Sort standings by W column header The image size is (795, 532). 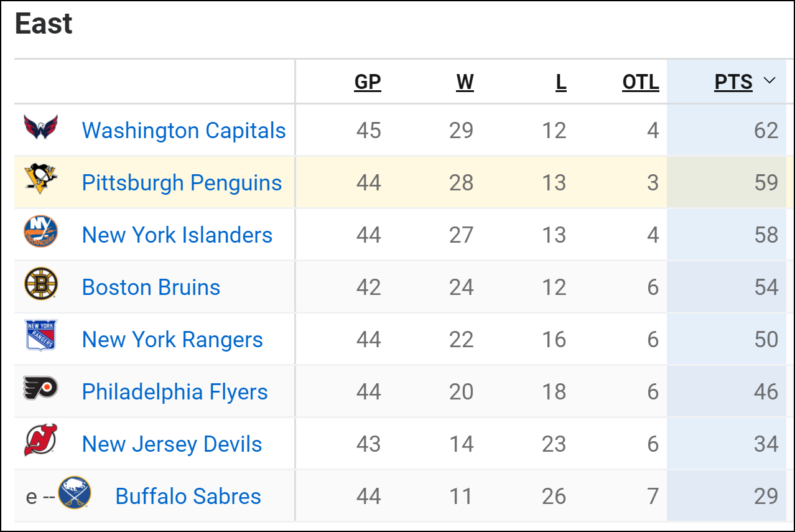tap(465, 82)
